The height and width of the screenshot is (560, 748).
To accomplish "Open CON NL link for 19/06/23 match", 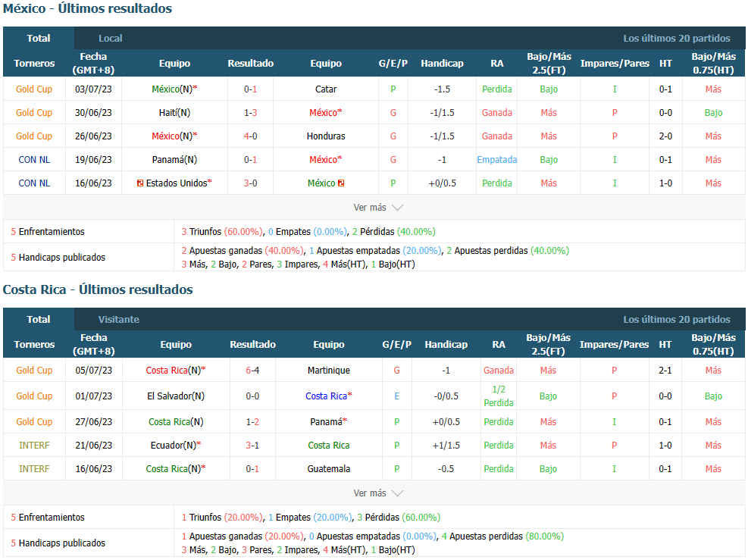I will [34, 160].
